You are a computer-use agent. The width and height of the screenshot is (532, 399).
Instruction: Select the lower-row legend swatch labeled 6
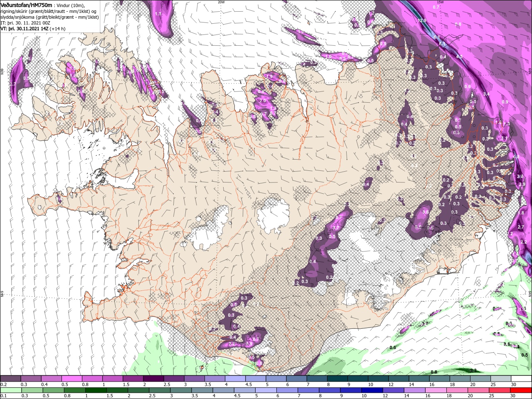287,390
